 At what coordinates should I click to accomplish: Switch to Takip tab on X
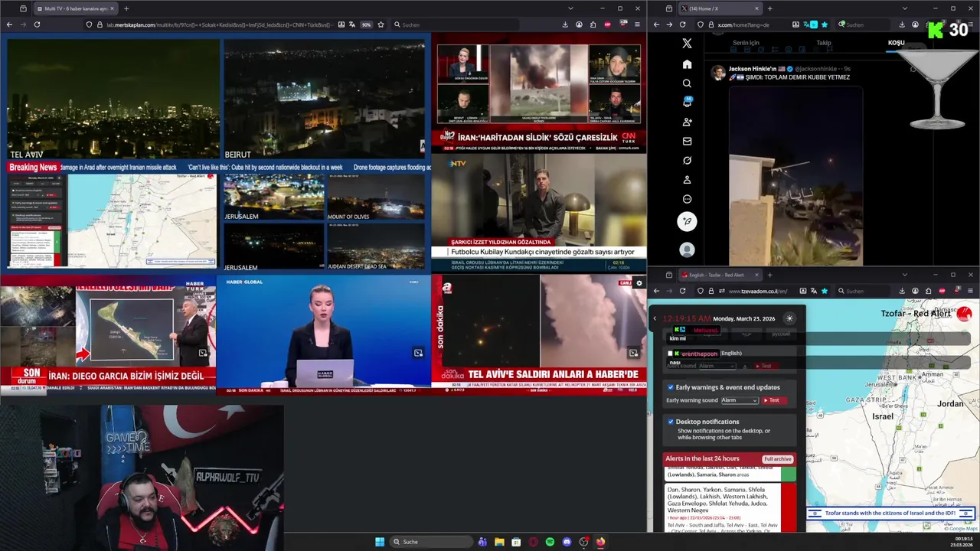click(824, 43)
